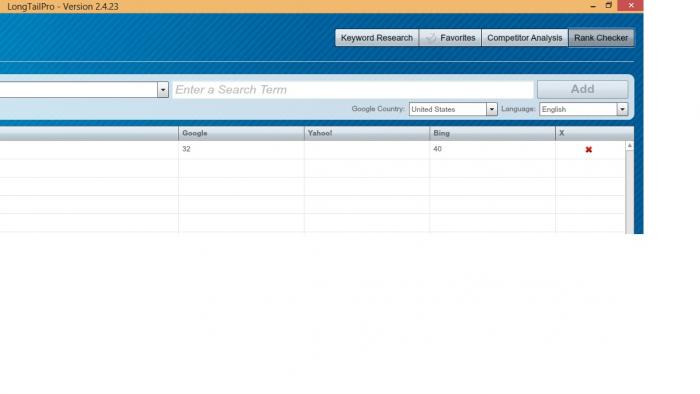Switch to the Favorites tab
The image size is (700, 394).
(x=450, y=38)
